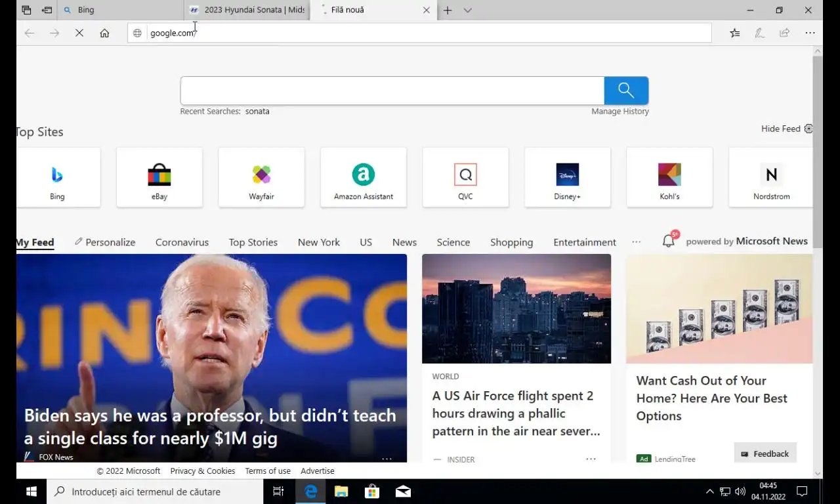Click the taskbar search box
840x504 pixels.
click(x=155, y=492)
